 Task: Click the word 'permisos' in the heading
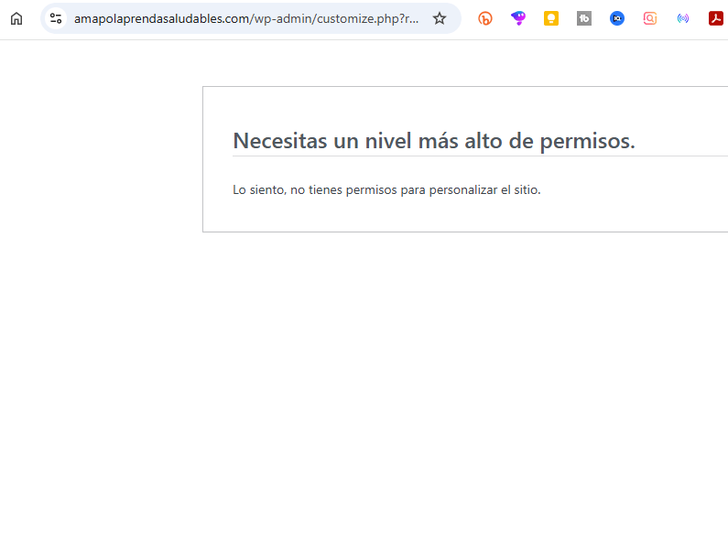587,141
